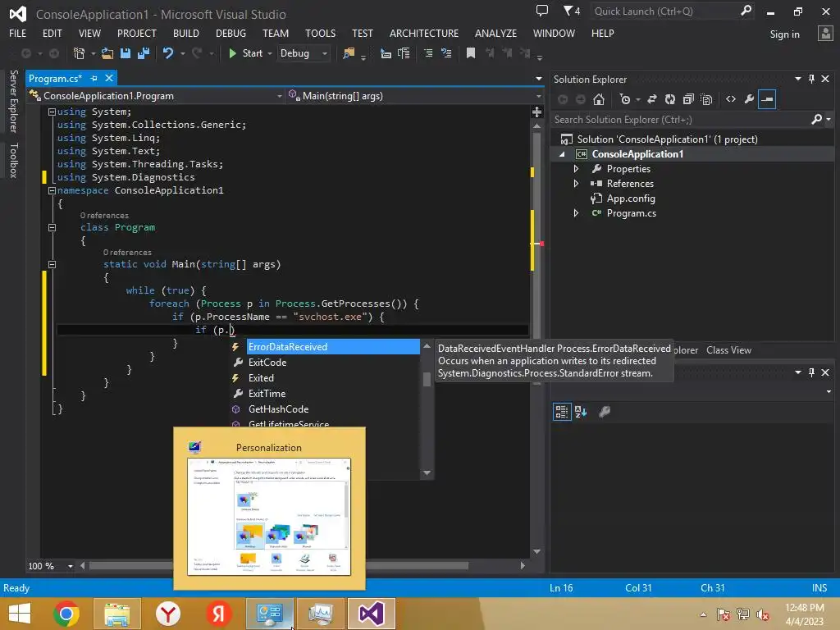Click Solution Explorer Home icon
This screenshot has height=630, width=840.
599,99
